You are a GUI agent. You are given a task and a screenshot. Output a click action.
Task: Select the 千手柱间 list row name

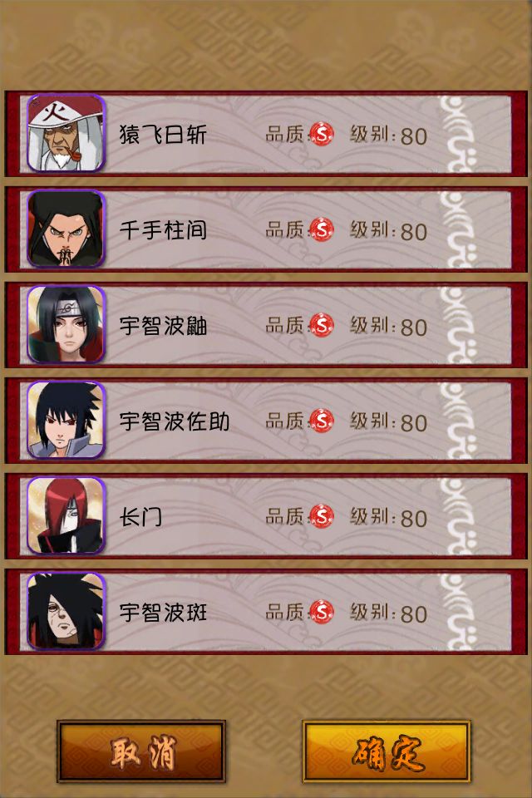tap(163, 230)
